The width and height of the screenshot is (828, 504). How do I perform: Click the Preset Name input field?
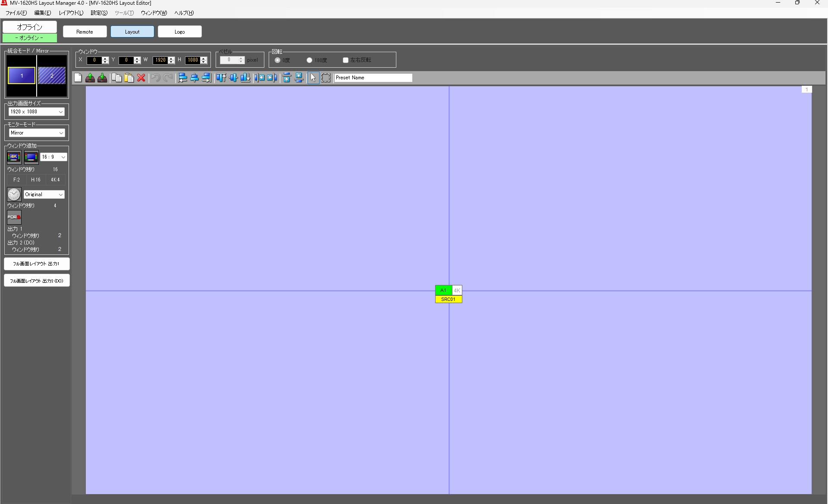tap(373, 78)
